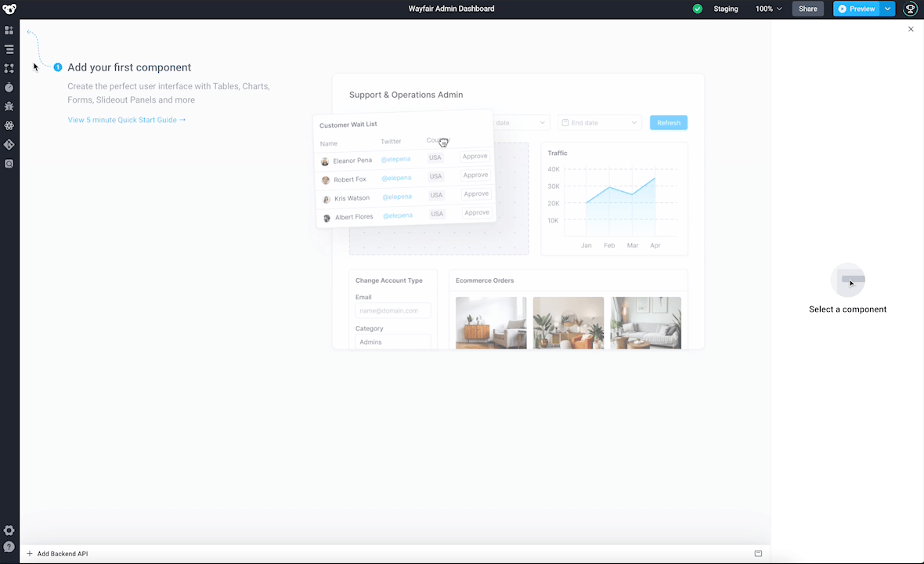
Task: Open the Git version control icon
Action: [x=9, y=145]
